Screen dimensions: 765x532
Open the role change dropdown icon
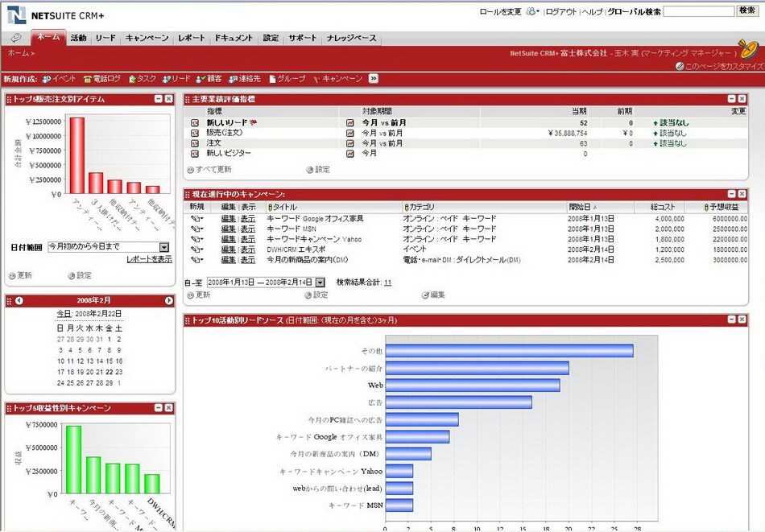(x=532, y=11)
